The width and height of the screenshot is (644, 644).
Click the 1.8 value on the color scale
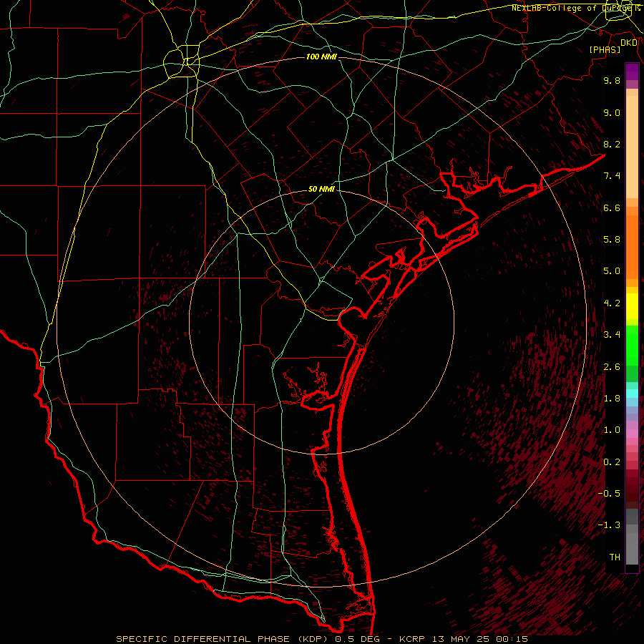612,399
